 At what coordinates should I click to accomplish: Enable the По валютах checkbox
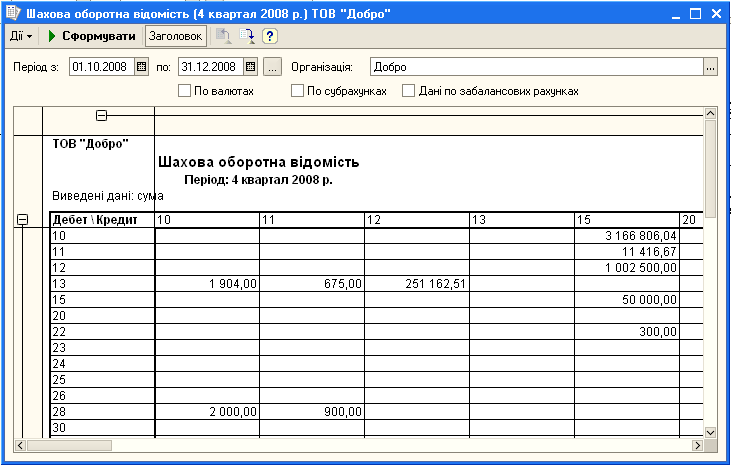[x=185, y=90]
